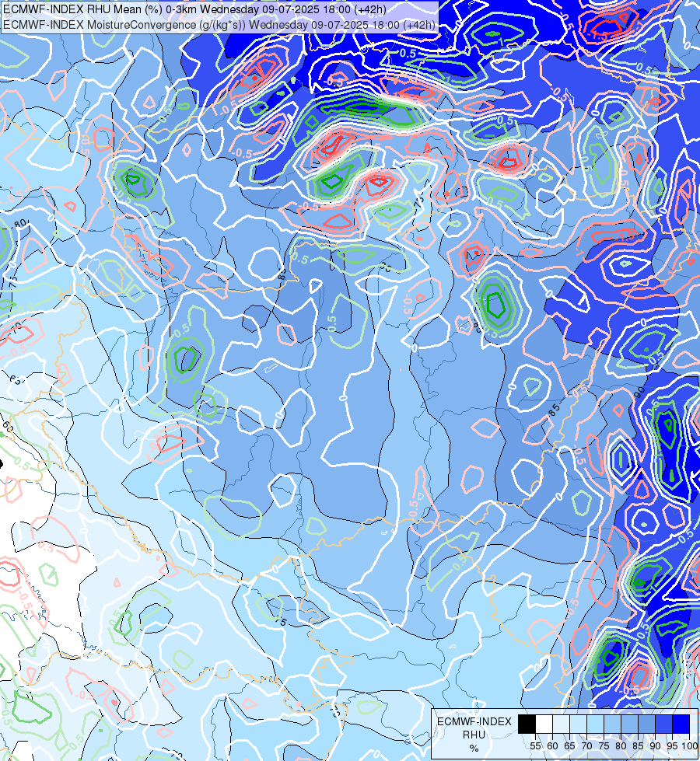
Task: Click the legend percent unit symbol
Action: click(474, 749)
